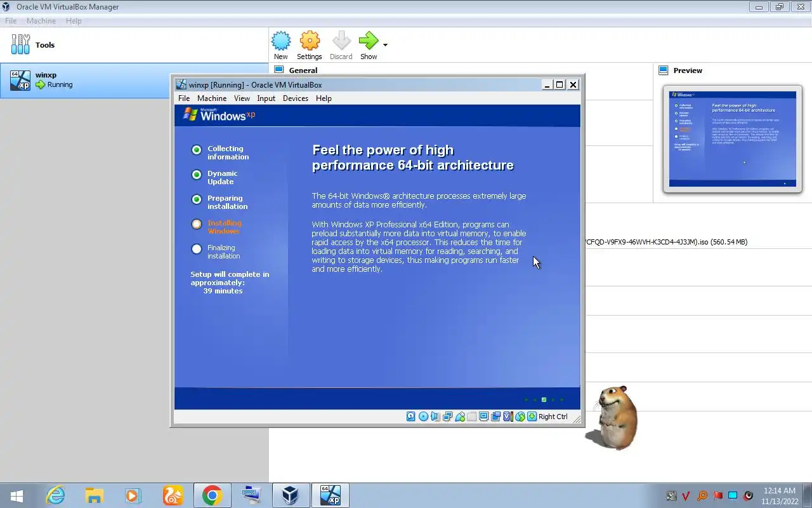The width and height of the screenshot is (812, 508).
Task: Click the red V tray icon
Action: point(686,496)
